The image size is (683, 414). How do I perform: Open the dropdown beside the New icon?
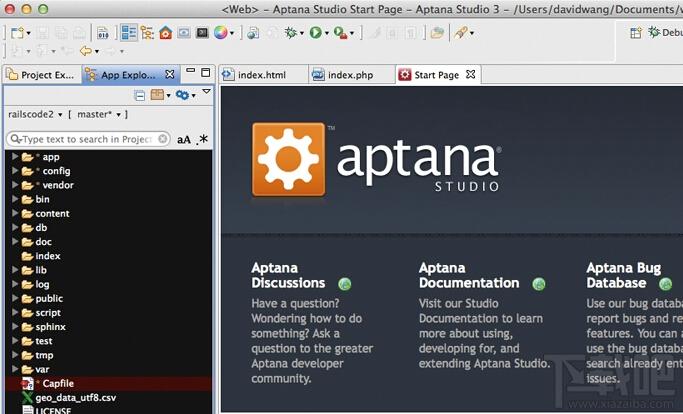pos(29,33)
